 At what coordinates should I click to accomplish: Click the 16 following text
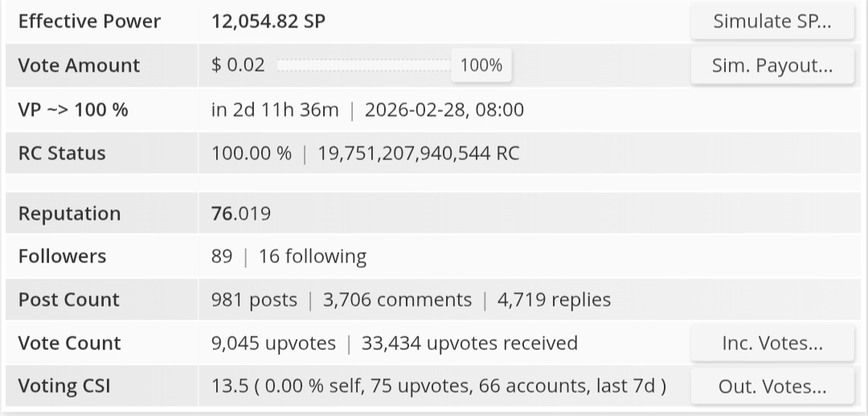[x=313, y=257]
